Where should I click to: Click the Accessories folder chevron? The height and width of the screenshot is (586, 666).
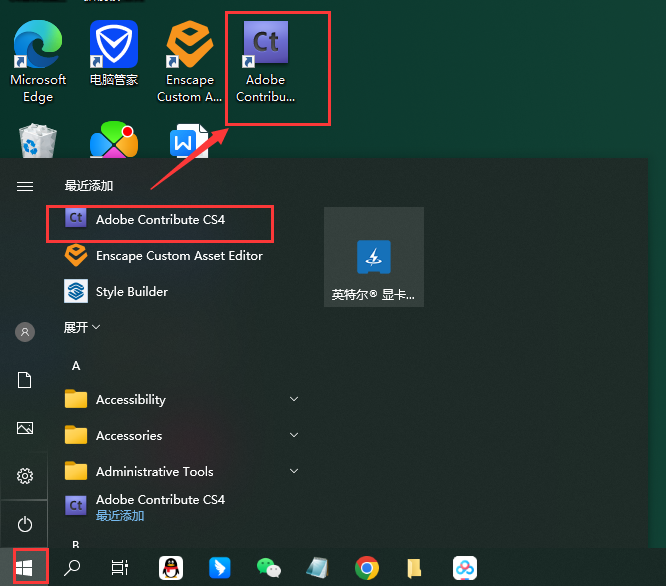294,435
